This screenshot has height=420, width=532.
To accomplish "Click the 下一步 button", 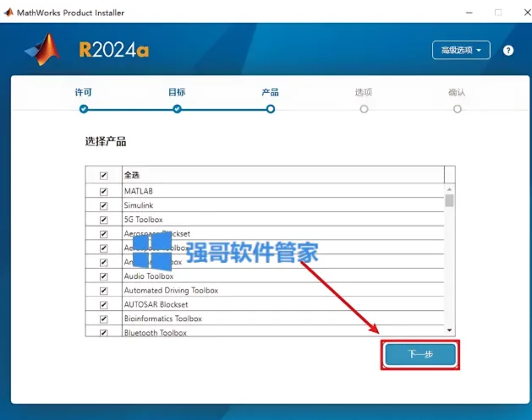I will click(x=420, y=355).
